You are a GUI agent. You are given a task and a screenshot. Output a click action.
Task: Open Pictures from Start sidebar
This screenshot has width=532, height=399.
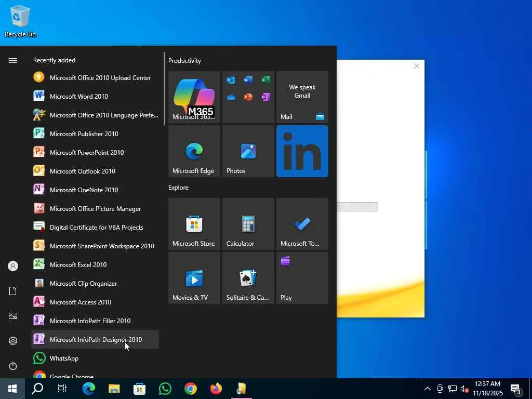tap(13, 316)
